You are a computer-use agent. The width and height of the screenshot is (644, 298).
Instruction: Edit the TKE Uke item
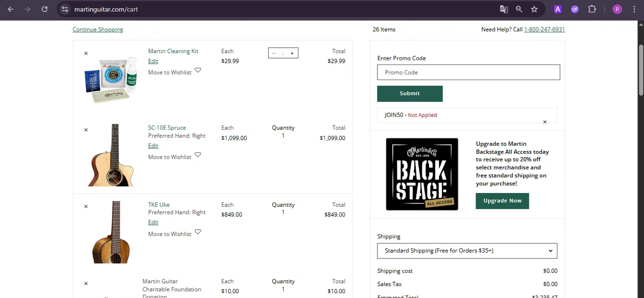pos(153,222)
